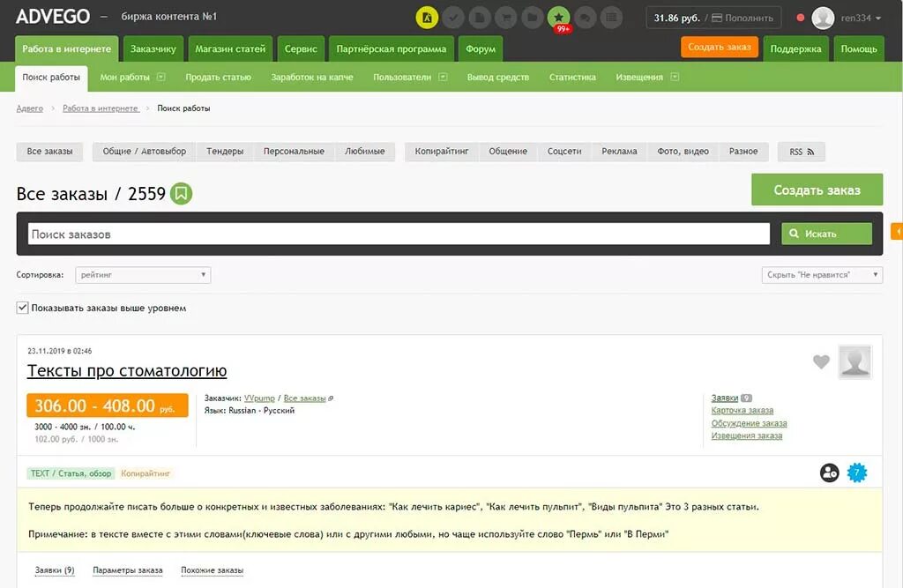Open Заработок на капче menu item
Image resolution: width=903 pixels, height=588 pixels.
312,78
